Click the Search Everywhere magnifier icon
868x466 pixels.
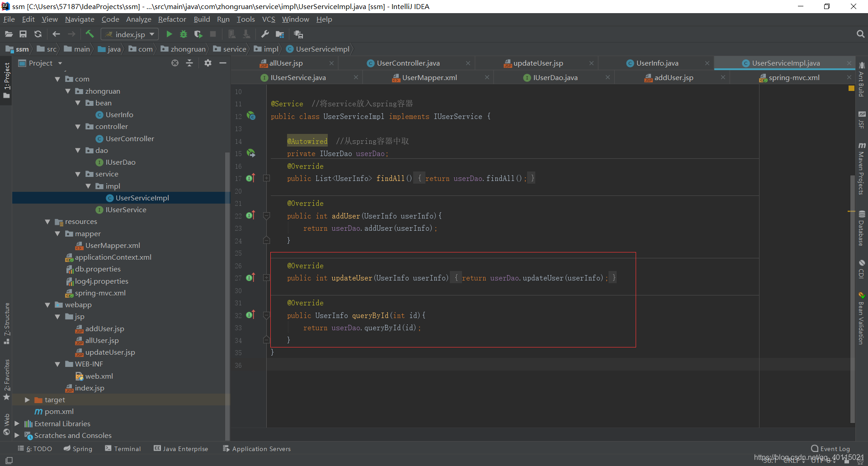click(x=860, y=34)
